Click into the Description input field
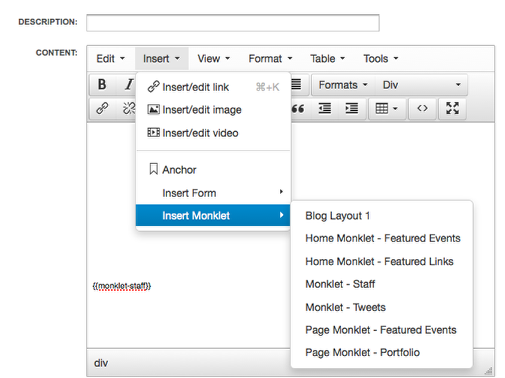 (x=233, y=23)
